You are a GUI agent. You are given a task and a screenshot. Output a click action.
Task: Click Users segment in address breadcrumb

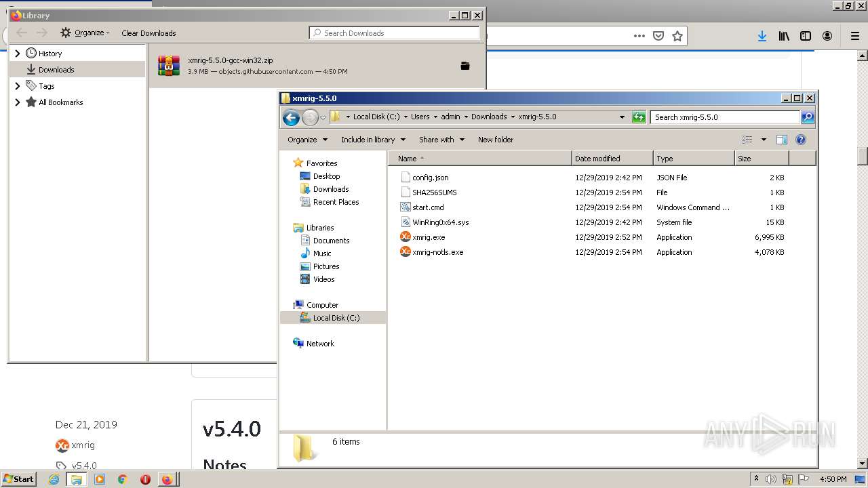tap(420, 117)
